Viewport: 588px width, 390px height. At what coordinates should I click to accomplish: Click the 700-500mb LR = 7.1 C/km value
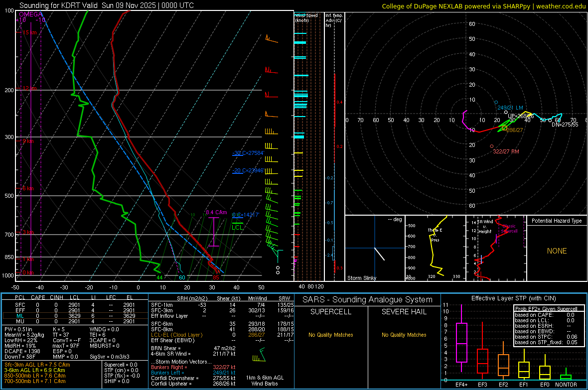[35, 381]
